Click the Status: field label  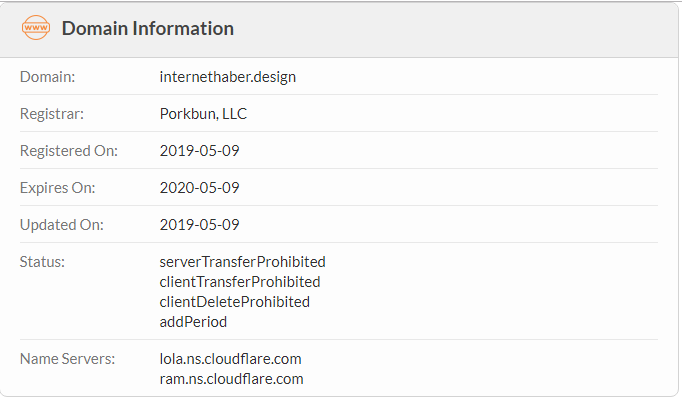coord(42,262)
